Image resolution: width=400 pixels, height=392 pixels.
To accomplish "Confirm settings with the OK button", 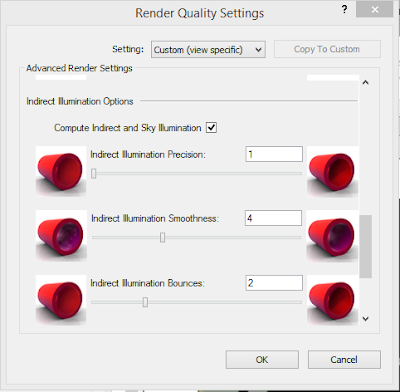I will point(262,359).
